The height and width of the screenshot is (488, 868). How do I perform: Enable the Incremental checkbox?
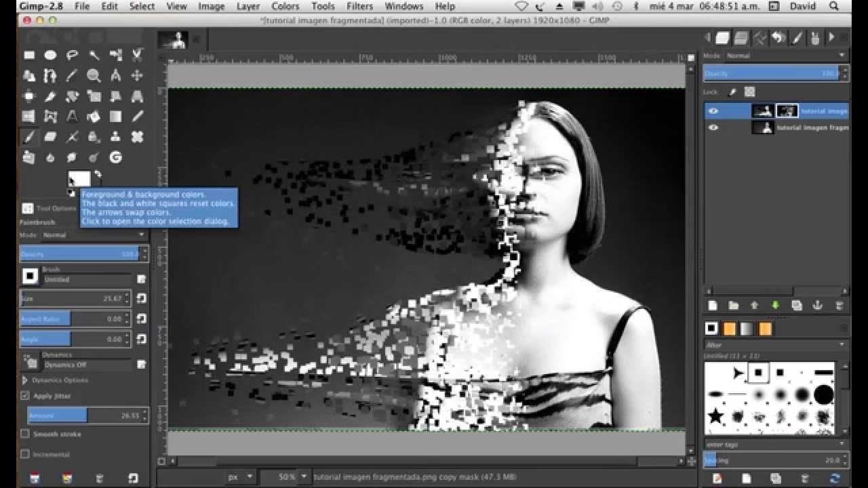25,454
